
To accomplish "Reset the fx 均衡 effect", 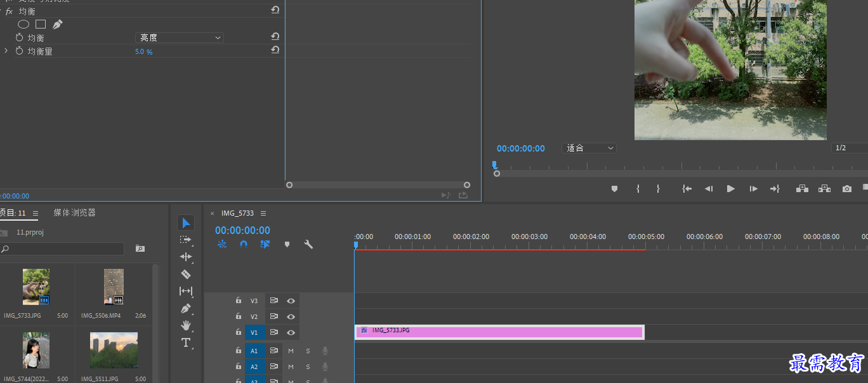I will (275, 10).
